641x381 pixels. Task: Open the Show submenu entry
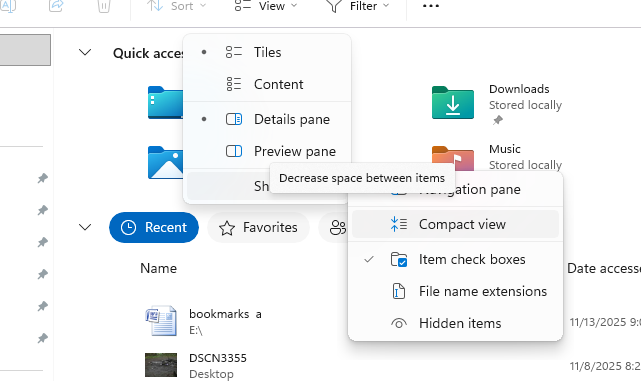pos(228,186)
